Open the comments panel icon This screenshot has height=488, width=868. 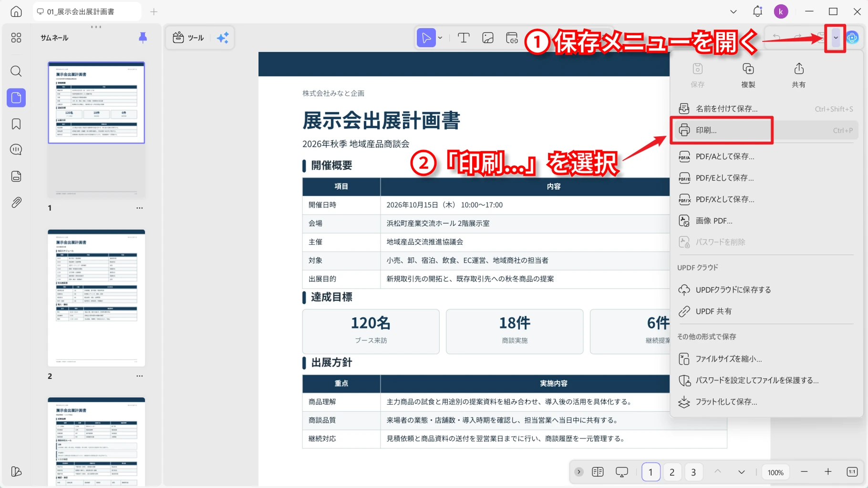pyautogui.click(x=16, y=150)
